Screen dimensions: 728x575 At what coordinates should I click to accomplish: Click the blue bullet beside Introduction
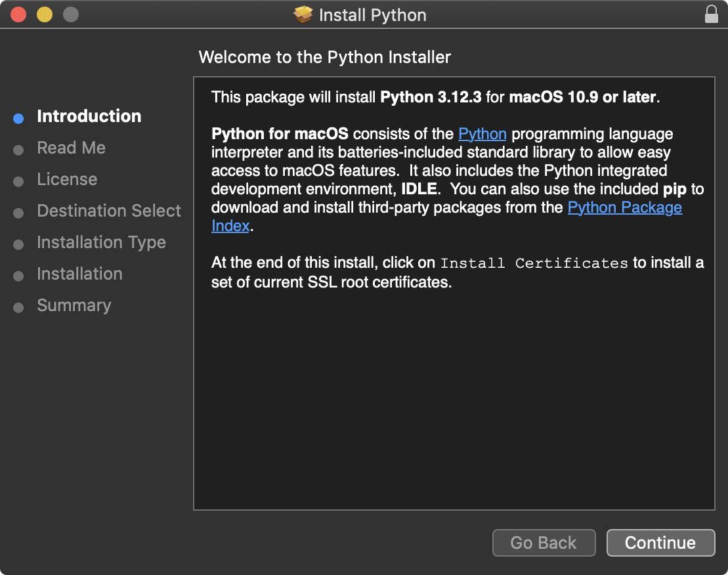18,118
